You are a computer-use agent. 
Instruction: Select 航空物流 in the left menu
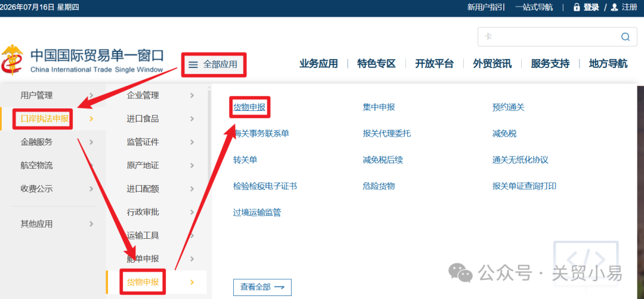click(36, 166)
